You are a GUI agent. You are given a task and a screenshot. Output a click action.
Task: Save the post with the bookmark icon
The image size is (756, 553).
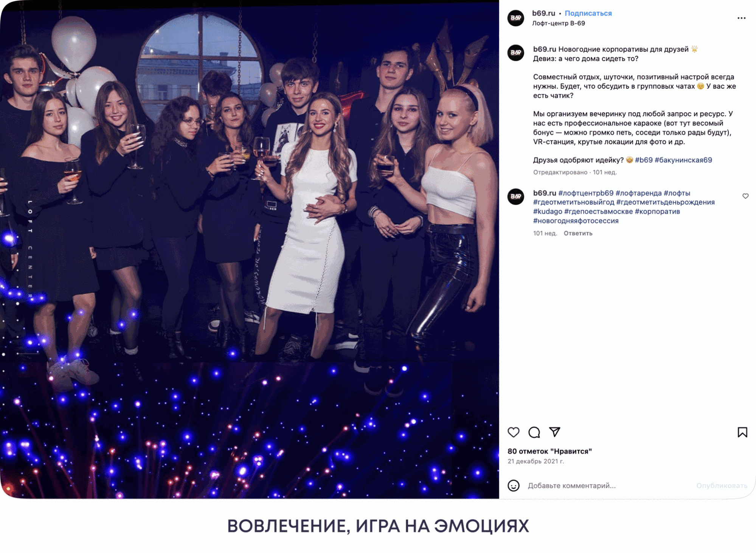click(x=742, y=432)
